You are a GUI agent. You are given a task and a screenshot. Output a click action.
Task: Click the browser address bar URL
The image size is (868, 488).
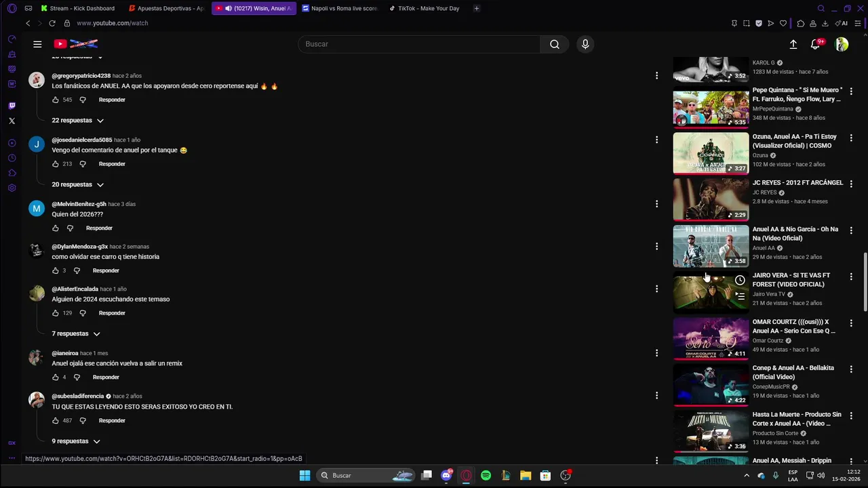click(113, 23)
